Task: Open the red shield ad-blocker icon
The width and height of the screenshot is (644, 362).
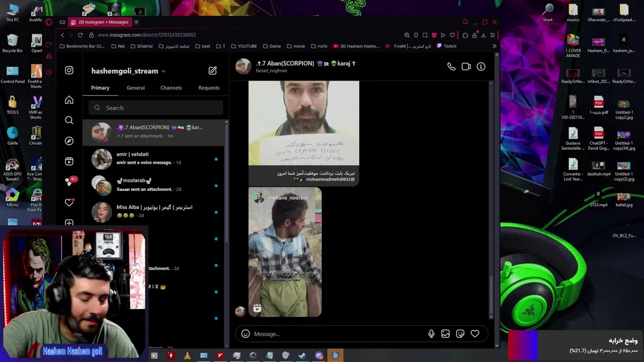Action: click(434, 35)
